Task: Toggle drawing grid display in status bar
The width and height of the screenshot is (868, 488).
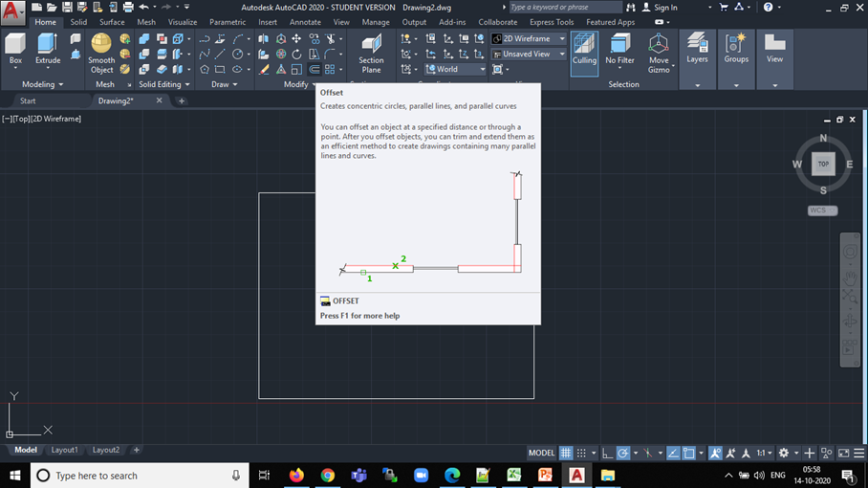Action: point(565,454)
